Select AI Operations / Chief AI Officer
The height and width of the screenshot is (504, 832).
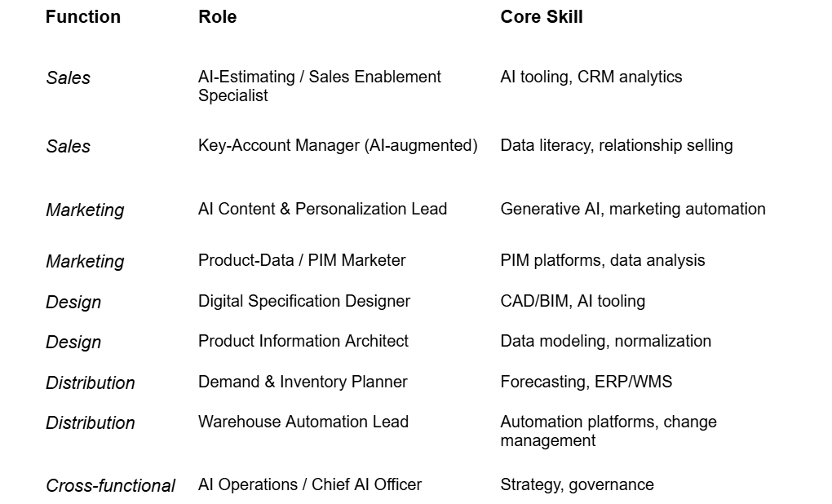pos(310,485)
